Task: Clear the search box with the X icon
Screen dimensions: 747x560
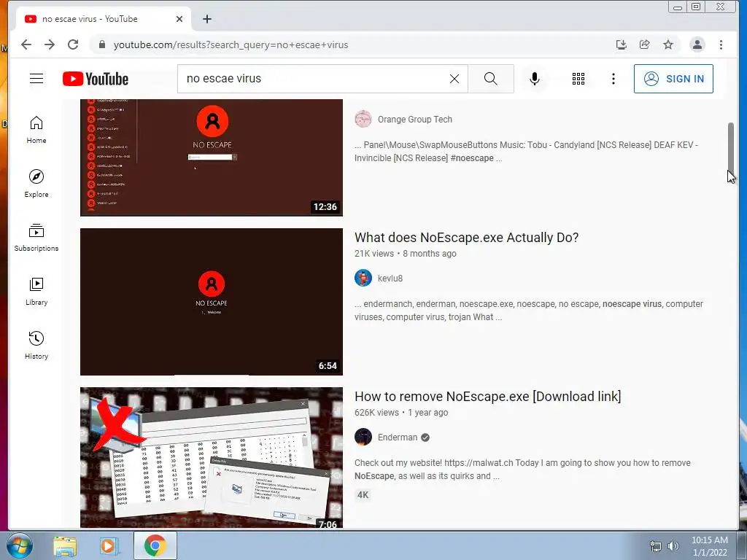Action: tap(454, 79)
